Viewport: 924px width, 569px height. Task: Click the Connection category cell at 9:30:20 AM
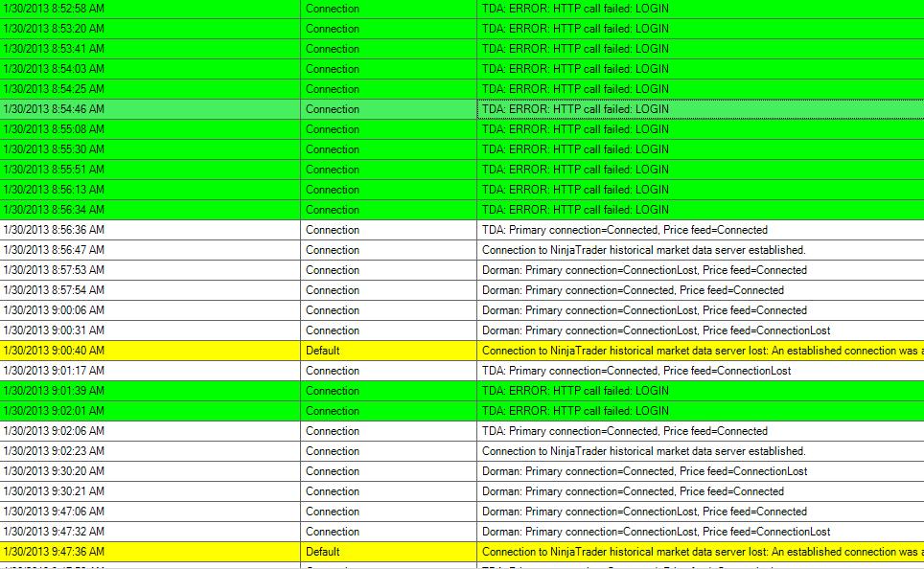pos(388,470)
